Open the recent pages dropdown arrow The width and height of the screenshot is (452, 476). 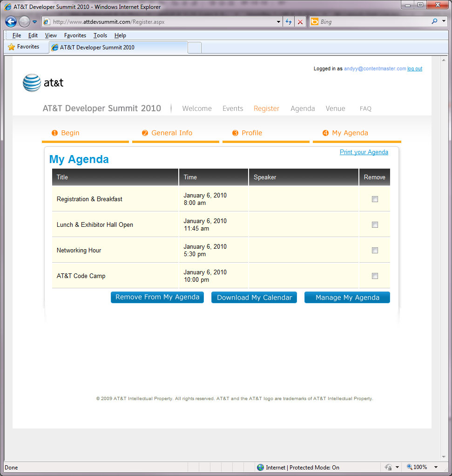pos(34,22)
